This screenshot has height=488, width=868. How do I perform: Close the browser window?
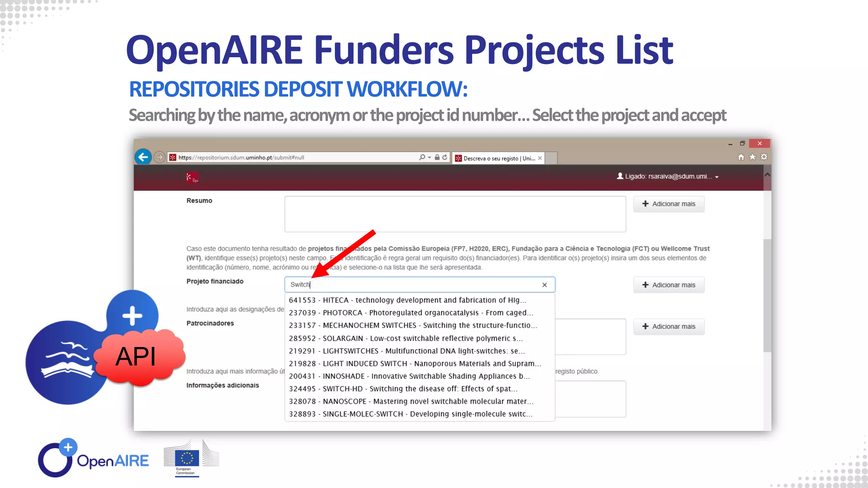(759, 144)
